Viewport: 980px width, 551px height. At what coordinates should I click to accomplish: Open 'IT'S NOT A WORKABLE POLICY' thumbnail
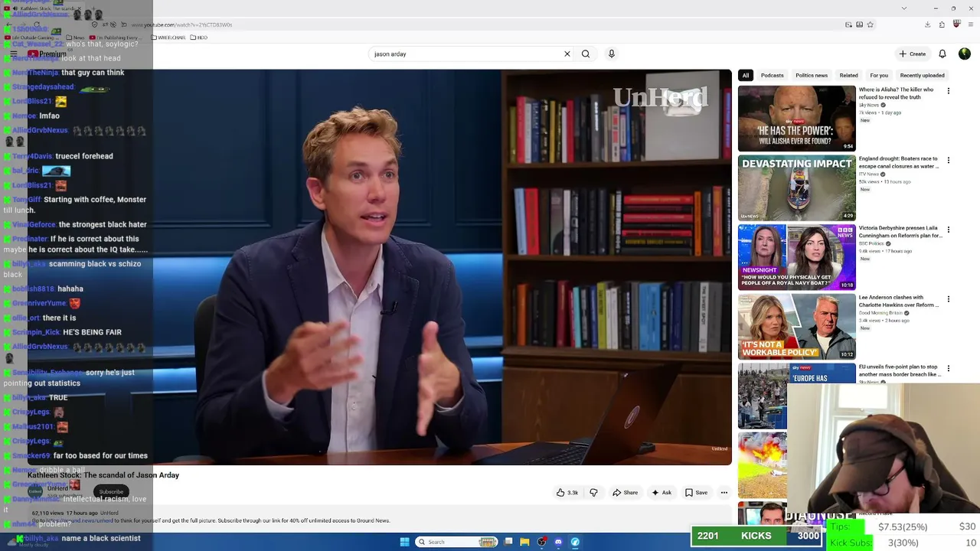pos(796,327)
